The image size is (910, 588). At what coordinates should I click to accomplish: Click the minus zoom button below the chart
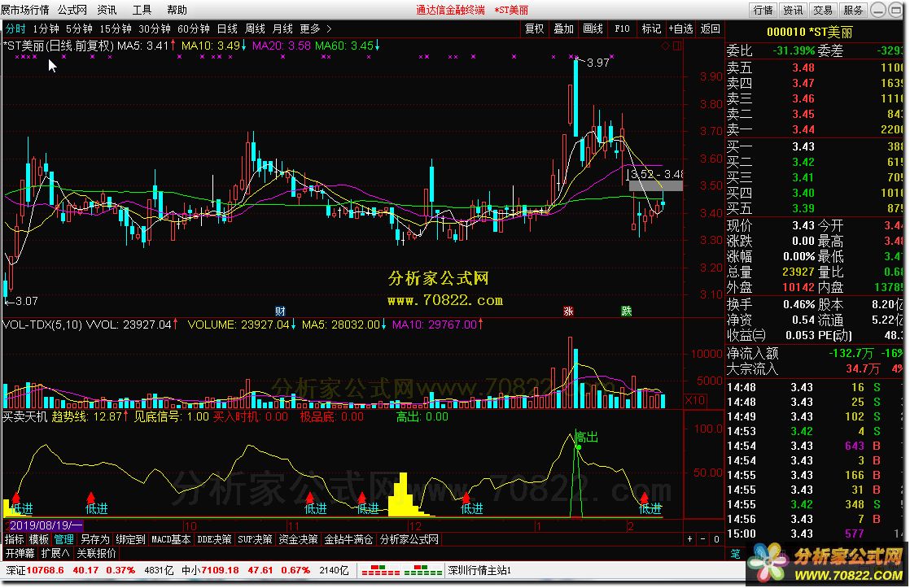pyautogui.click(x=703, y=538)
